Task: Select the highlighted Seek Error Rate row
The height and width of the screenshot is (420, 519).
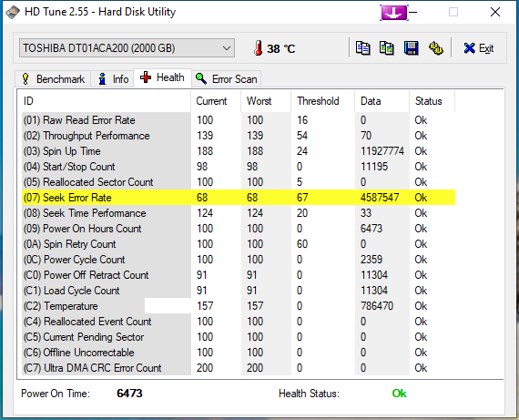Action: coord(239,198)
